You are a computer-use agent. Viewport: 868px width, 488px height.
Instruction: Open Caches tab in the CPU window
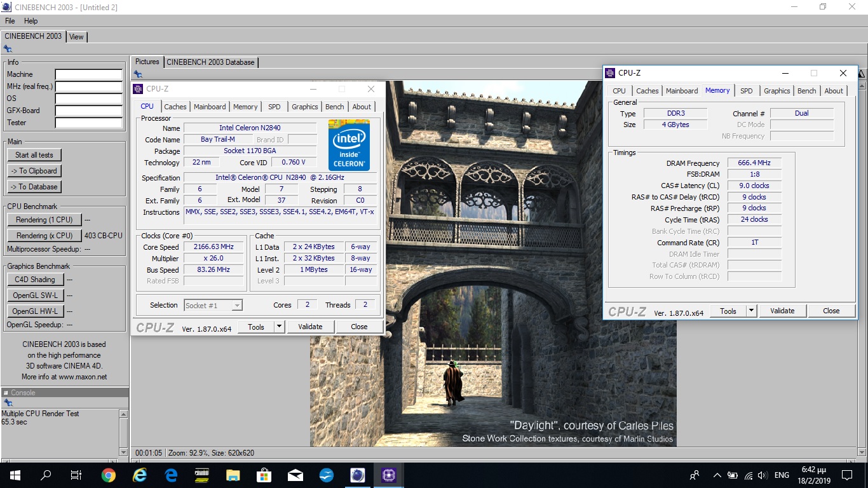[x=175, y=107]
